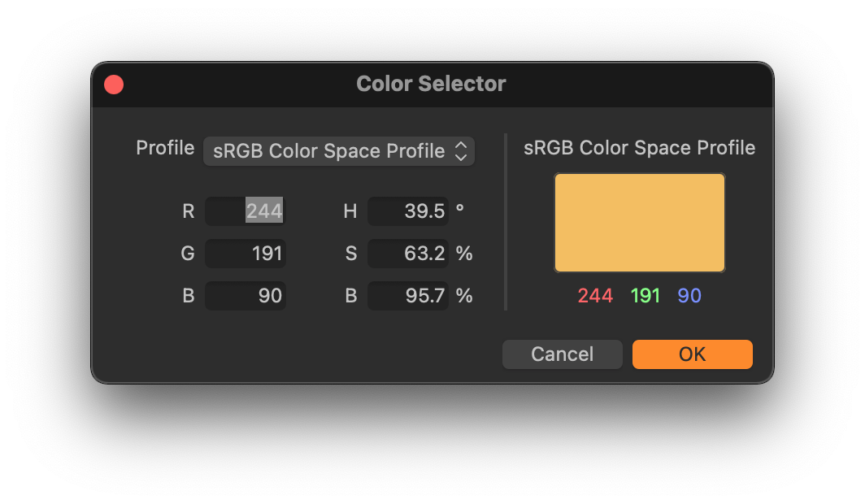Confirm the color with OK
This screenshot has width=865, height=504.
[x=692, y=354]
